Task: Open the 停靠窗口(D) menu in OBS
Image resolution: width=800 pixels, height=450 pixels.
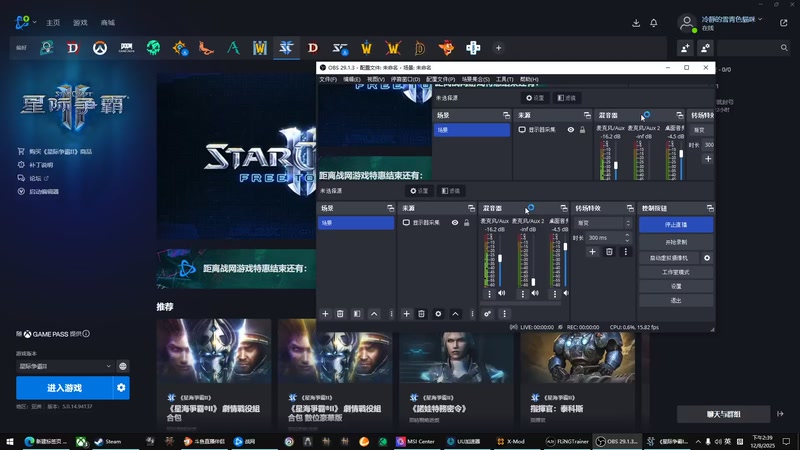Action: pos(405,80)
